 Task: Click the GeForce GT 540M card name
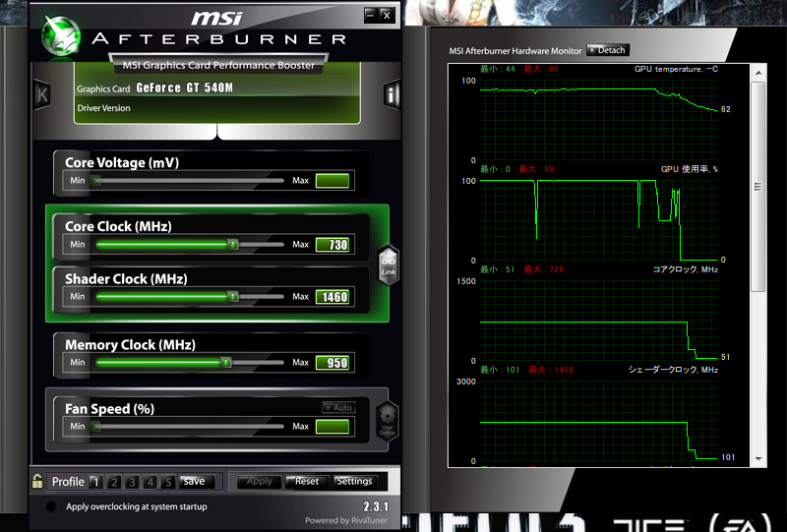184,88
